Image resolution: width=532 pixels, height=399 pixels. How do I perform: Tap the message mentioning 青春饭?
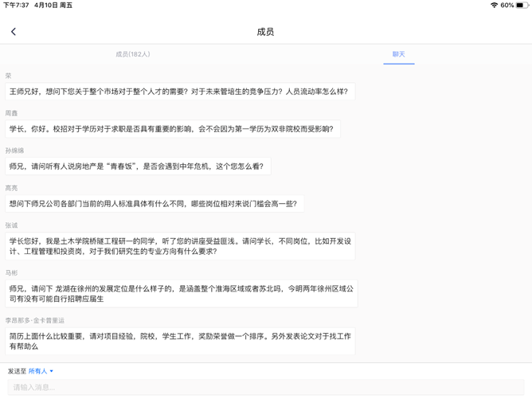point(137,166)
